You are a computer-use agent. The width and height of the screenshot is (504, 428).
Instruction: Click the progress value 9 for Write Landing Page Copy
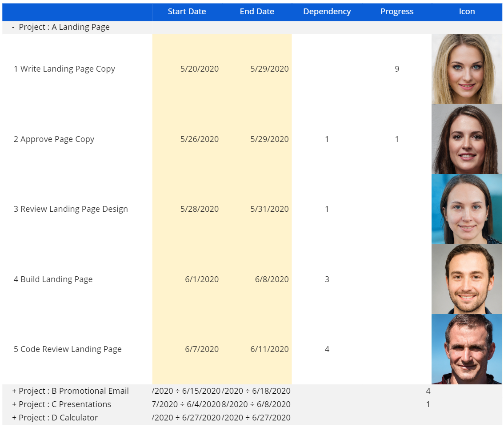click(397, 69)
